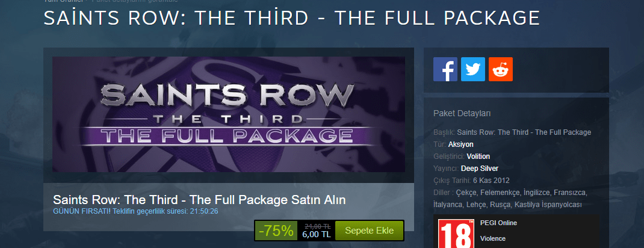The image size is (644, 248).
Task: Click the GÜNÜN FIRSATI countdown text
Action: coord(135,211)
